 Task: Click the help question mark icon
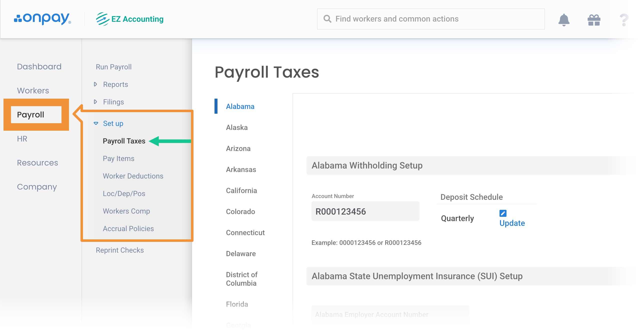624,20
